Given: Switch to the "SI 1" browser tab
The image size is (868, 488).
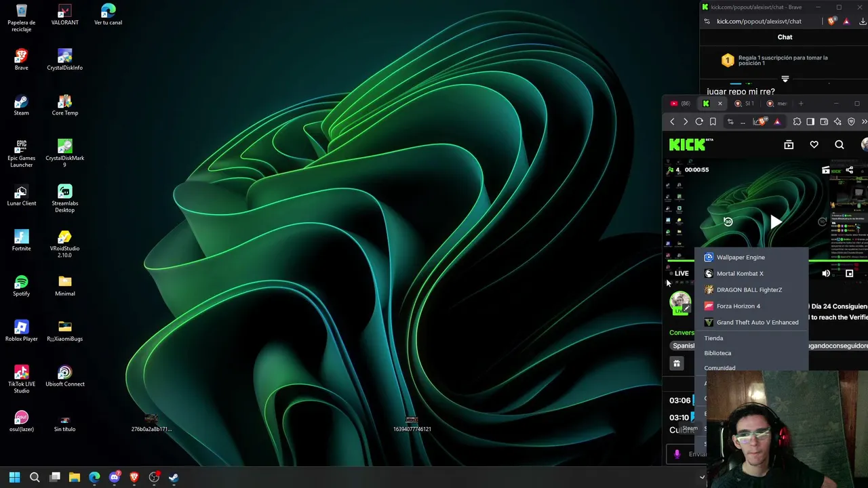Looking at the screenshot, I should [745, 104].
